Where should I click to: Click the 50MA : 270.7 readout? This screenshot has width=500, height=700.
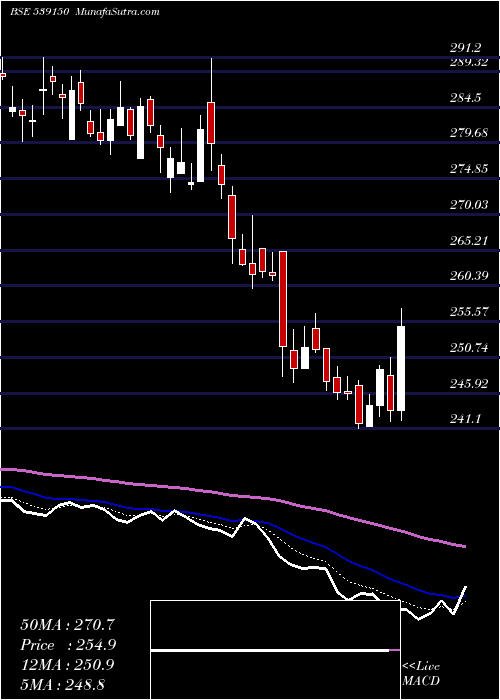[67, 625]
